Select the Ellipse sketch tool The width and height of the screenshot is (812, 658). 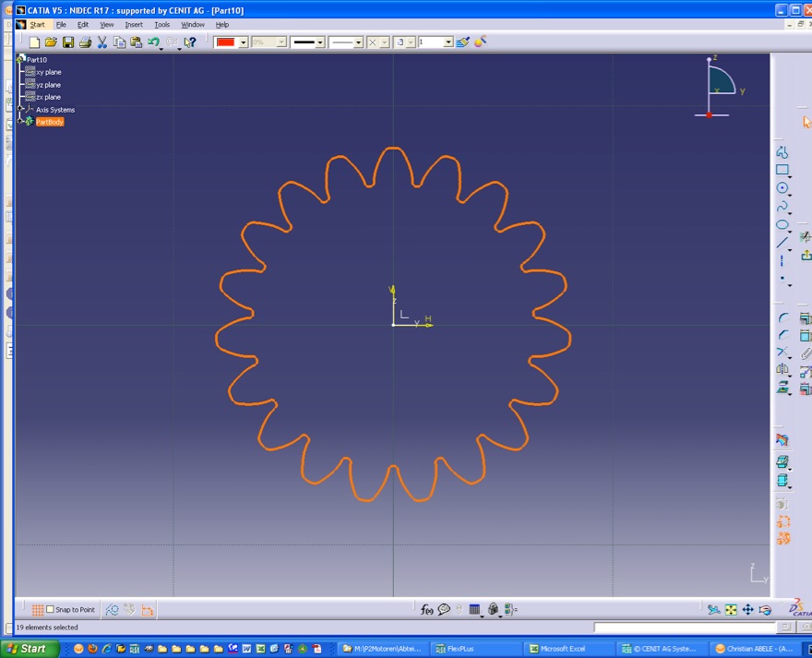[782, 225]
